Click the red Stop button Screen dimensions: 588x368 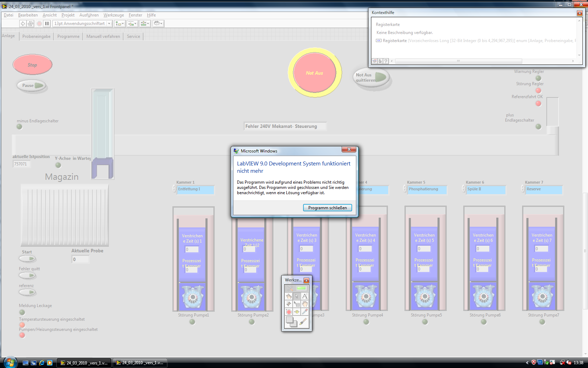pyautogui.click(x=33, y=65)
